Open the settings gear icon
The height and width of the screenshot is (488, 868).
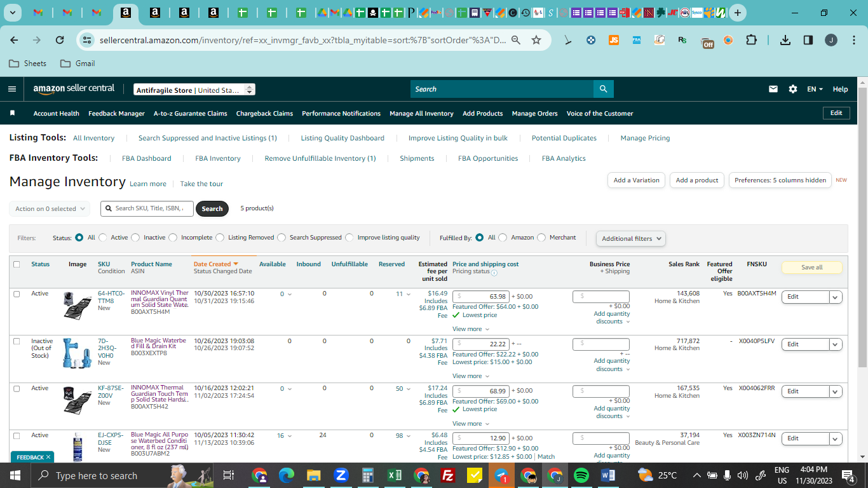point(793,89)
